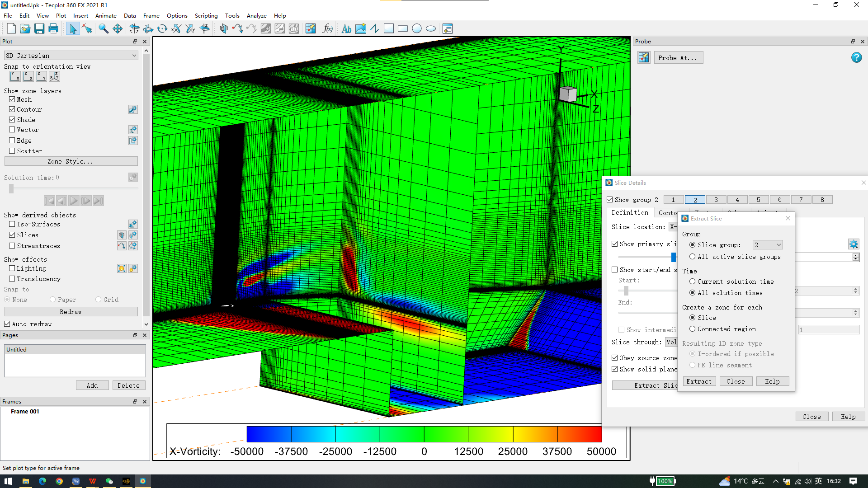Viewport: 868px width, 488px height.
Task: Click the Probe tool icon in toolbar
Action: (310, 29)
